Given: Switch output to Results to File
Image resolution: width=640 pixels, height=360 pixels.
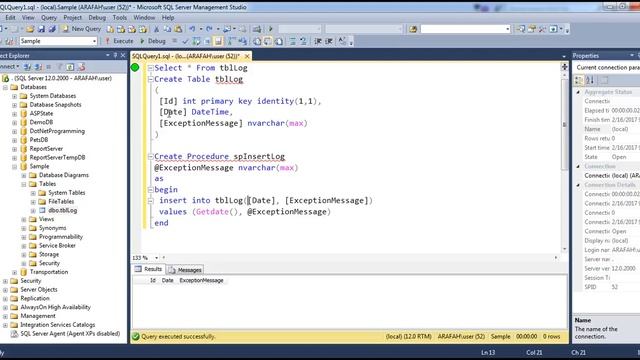Looking at the screenshot, I should click(x=279, y=41).
